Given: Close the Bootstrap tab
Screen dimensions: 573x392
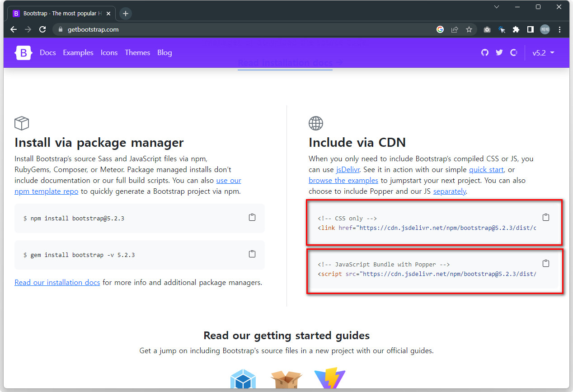Looking at the screenshot, I should 108,14.
